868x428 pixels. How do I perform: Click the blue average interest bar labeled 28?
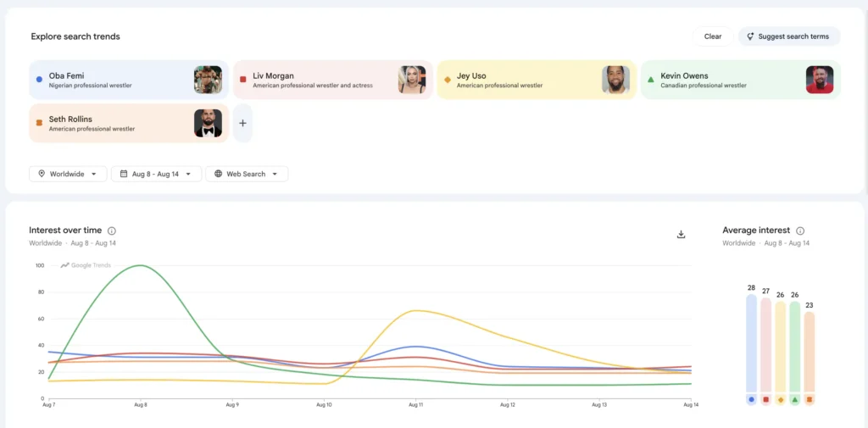(751, 343)
